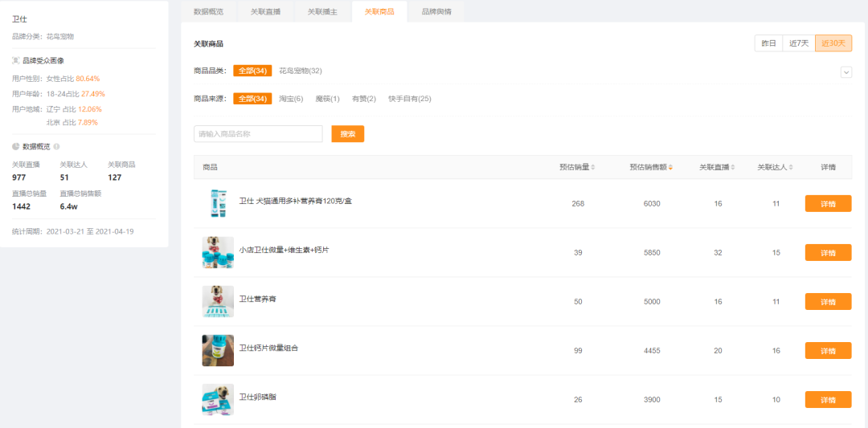This screenshot has width=868, height=428.
Task: Filter source by 有赞(2)
Action: point(364,99)
